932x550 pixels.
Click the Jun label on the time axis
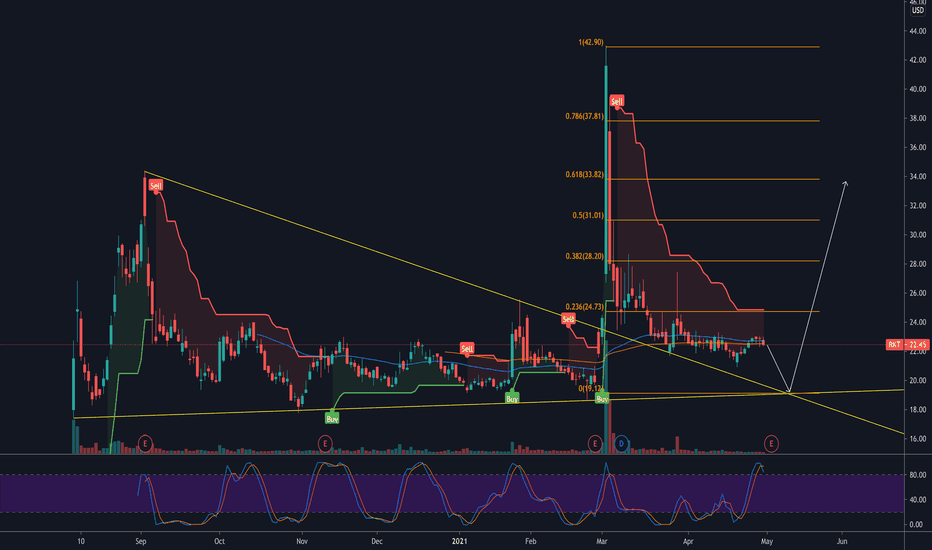(842, 541)
